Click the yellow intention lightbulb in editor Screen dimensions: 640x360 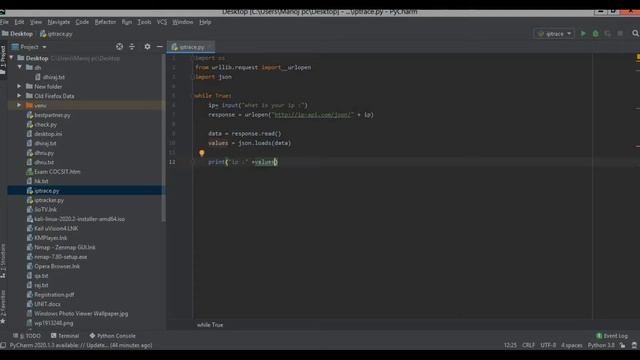[202, 153]
